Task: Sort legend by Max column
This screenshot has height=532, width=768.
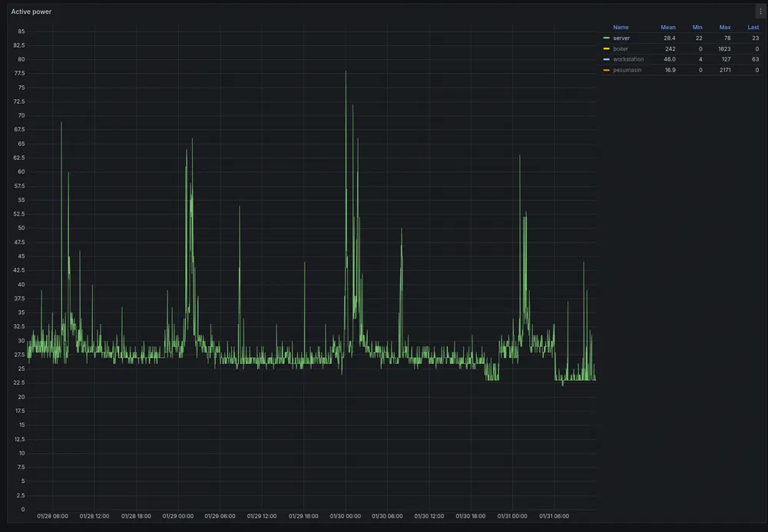Action: pos(725,28)
